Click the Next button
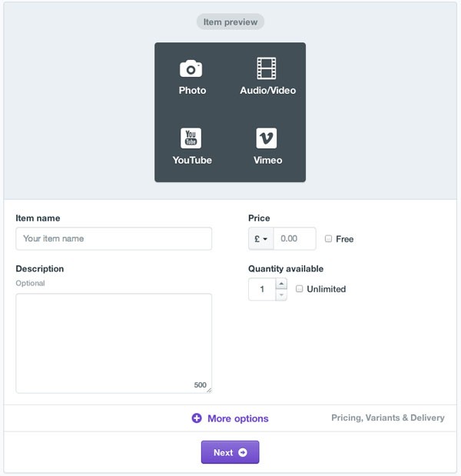The image size is (461, 476). pyautogui.click(x=230, y=452)
